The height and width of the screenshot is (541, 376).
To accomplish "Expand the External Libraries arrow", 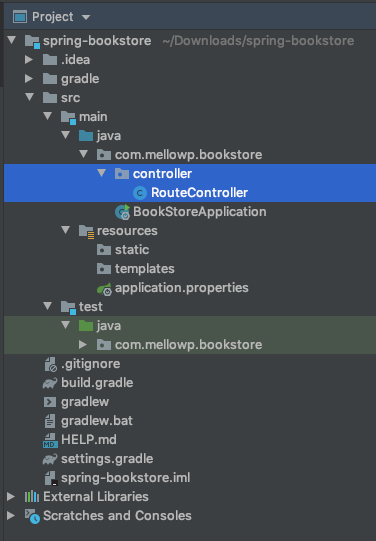I will [11, 496].
